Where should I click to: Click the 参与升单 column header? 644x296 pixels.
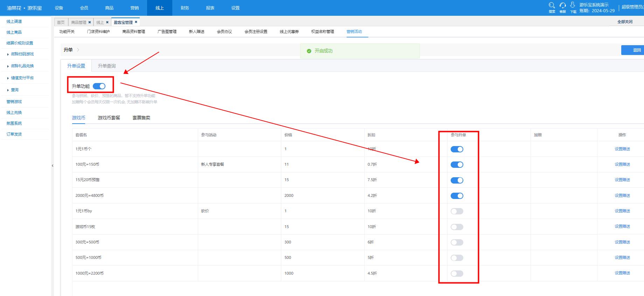(458, 135)
